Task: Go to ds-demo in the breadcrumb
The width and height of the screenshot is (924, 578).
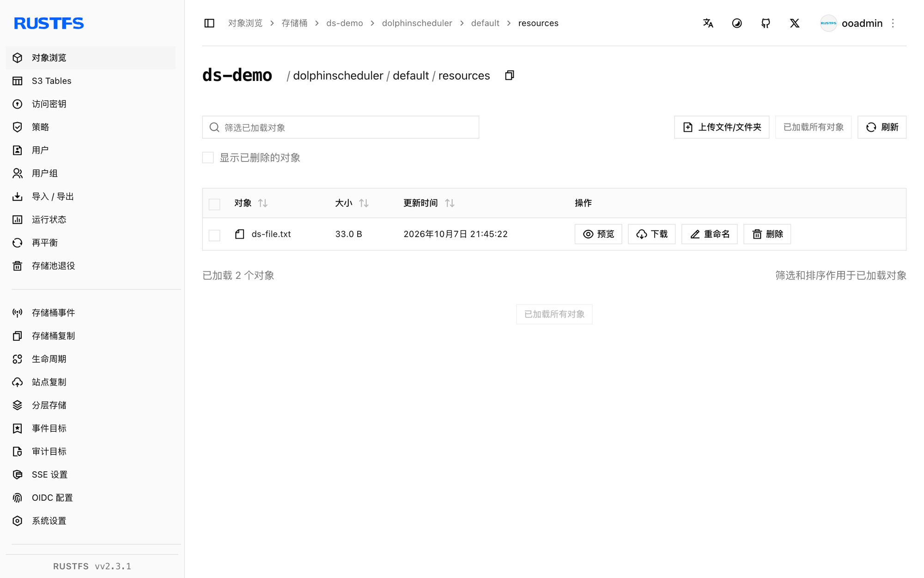Action: 345,23
